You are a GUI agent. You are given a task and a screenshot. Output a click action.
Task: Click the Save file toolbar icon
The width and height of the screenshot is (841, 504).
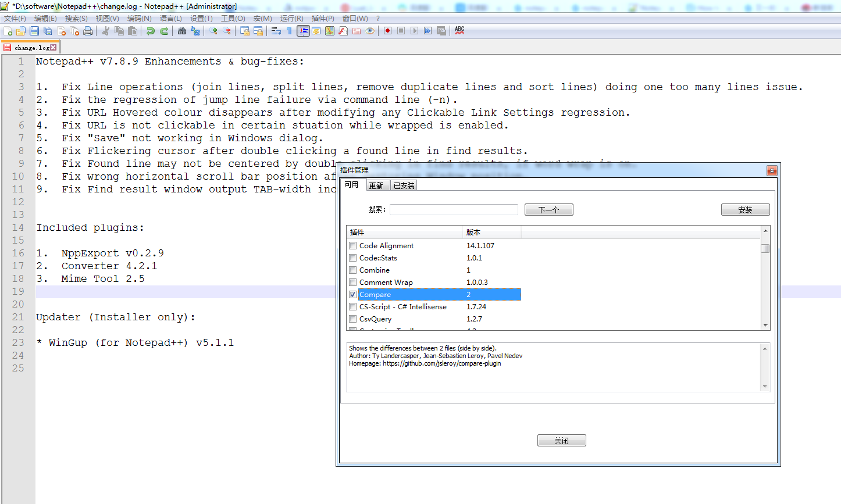click(34, 31)
